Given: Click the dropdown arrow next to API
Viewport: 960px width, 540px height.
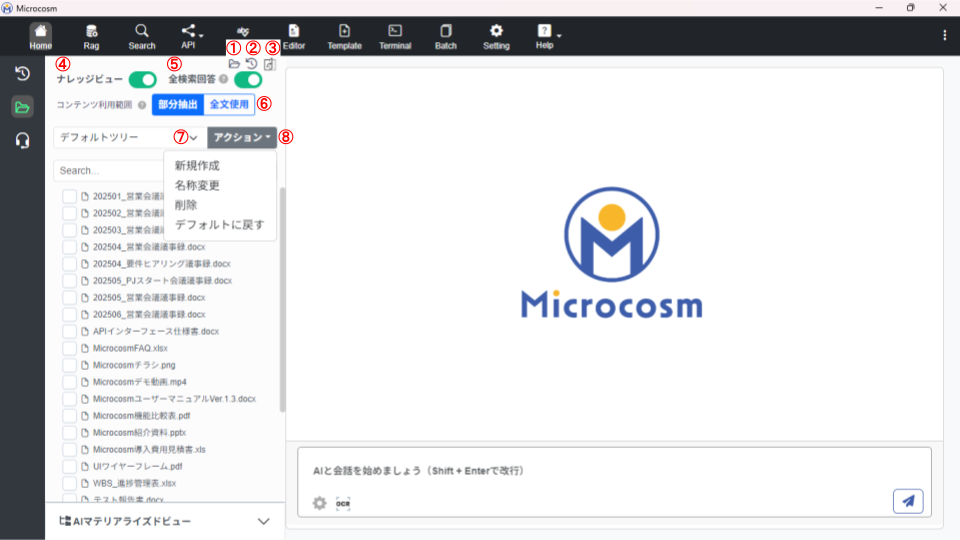Looking at the screenshot, I should pyautogui.click(x=201, y=36).
